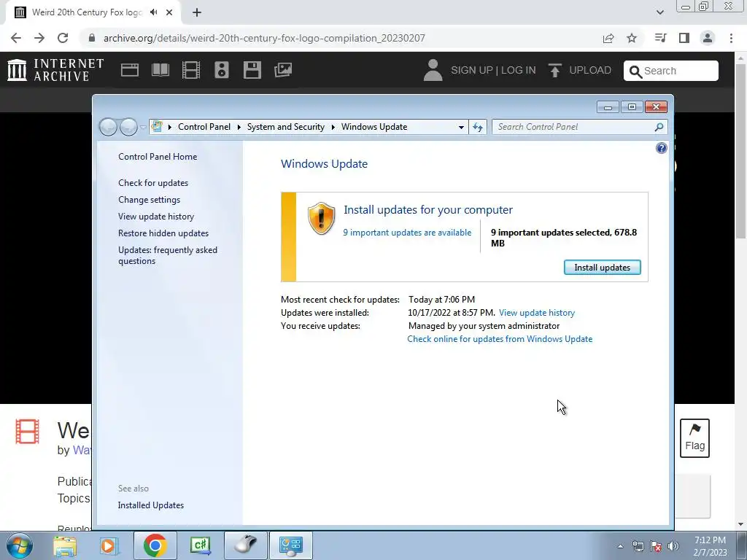Open Change settings link
Screen dimensions: 747x560
(x=149, y=200)
